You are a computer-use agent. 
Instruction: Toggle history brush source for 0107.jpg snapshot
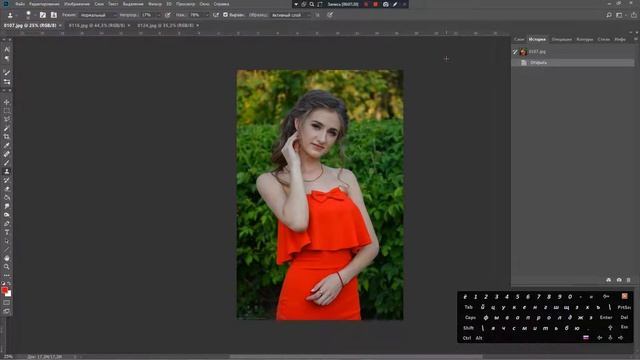pyautogui.click(x=515, y=52)
